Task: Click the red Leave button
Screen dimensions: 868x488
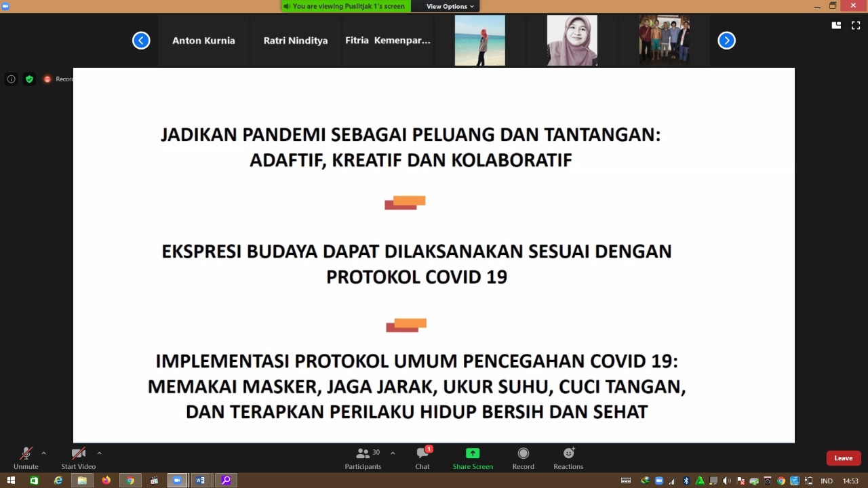Action: 843,458
